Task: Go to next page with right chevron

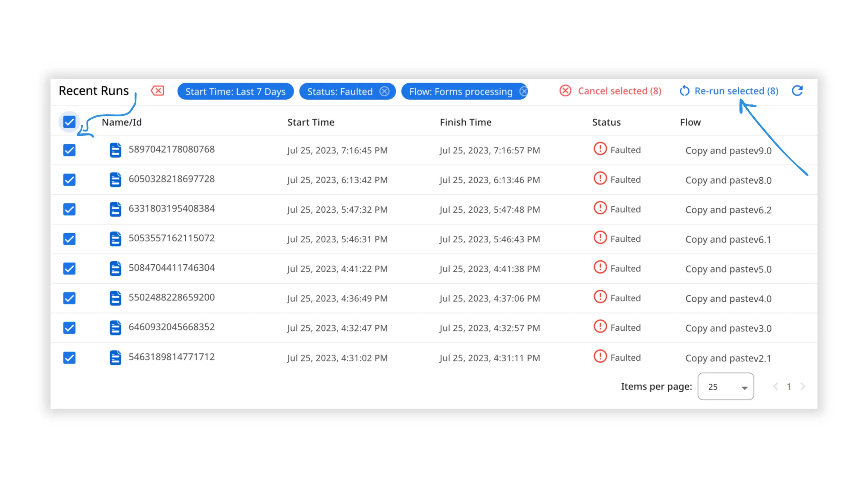Action: click(x=802, y=386)
